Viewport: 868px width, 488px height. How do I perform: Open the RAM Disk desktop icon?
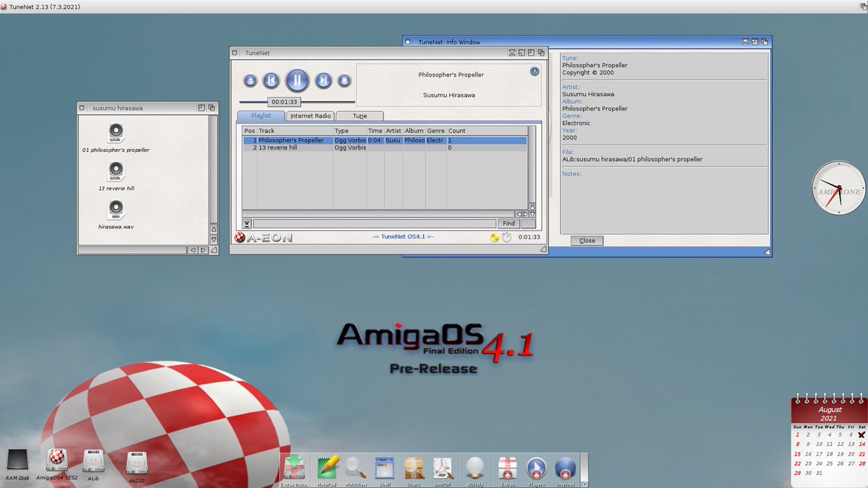pyautogui.click(x=17, y=461)
